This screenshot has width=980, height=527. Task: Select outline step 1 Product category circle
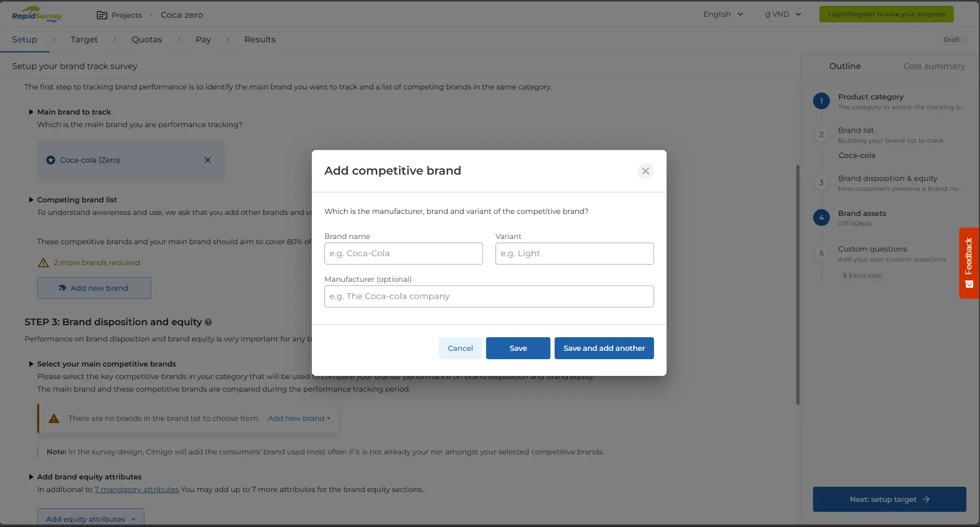[821, 101]
